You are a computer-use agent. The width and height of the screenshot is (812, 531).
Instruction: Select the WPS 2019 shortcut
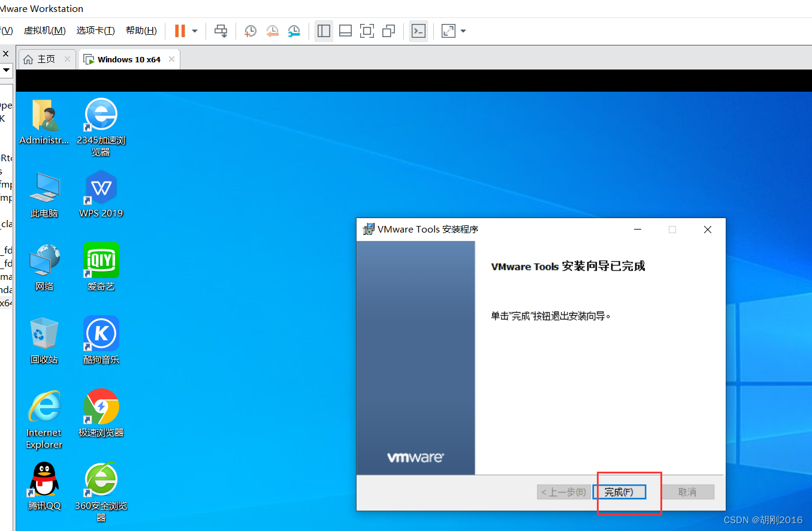click(101, 194)
